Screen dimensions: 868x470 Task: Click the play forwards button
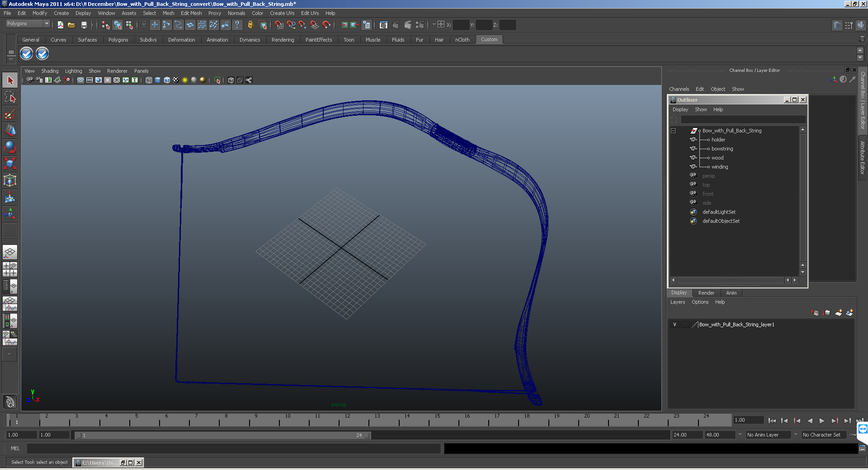[x=822, y=421]
